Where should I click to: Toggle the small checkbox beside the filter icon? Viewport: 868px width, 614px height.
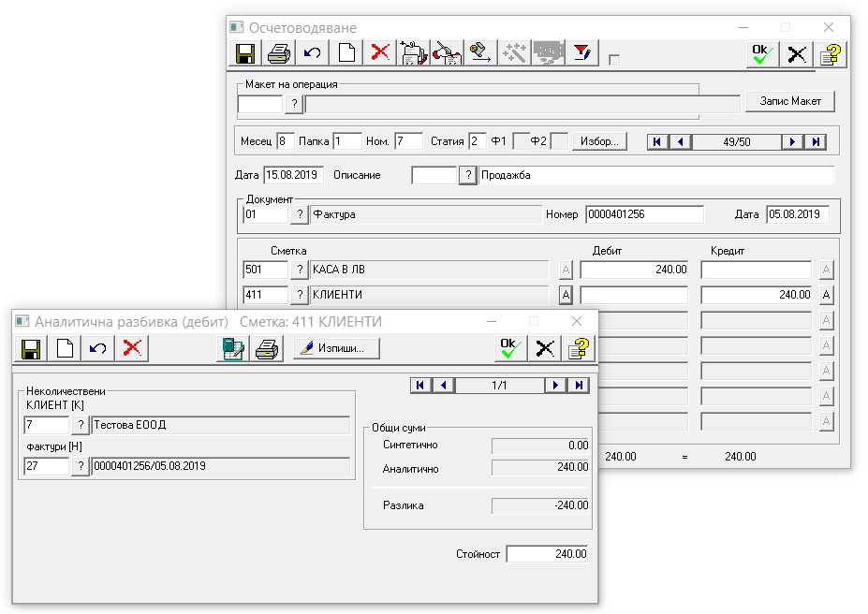coord(614,60)
